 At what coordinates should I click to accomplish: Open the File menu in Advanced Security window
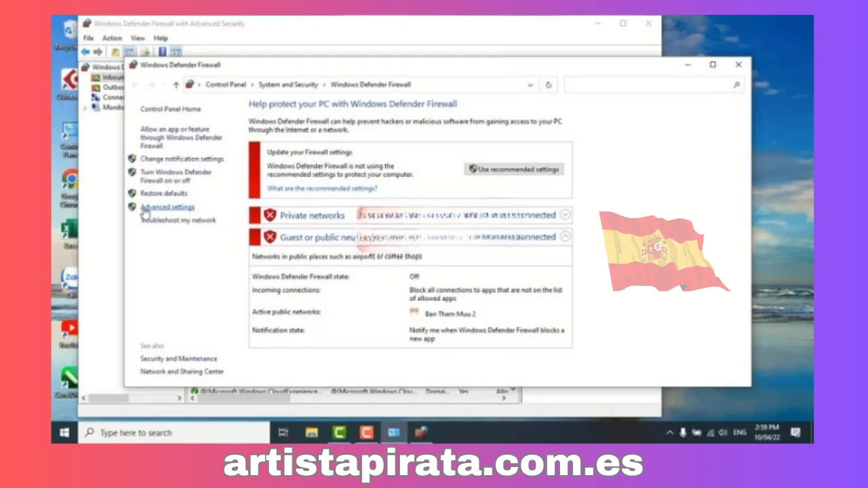(x=89, y=39)
